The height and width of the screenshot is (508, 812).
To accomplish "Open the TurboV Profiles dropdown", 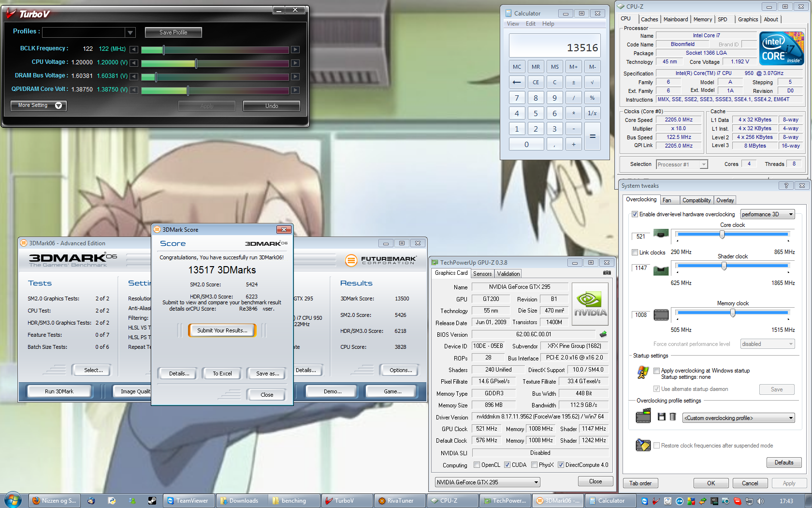I will tap(130, 32).
